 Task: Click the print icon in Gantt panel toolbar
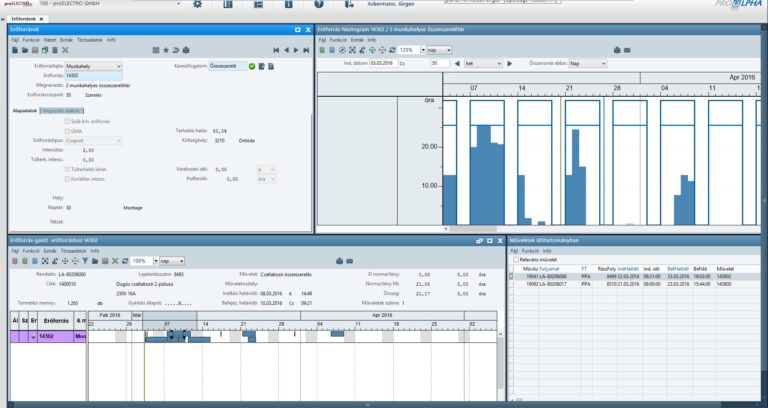[x=340, y=260]
